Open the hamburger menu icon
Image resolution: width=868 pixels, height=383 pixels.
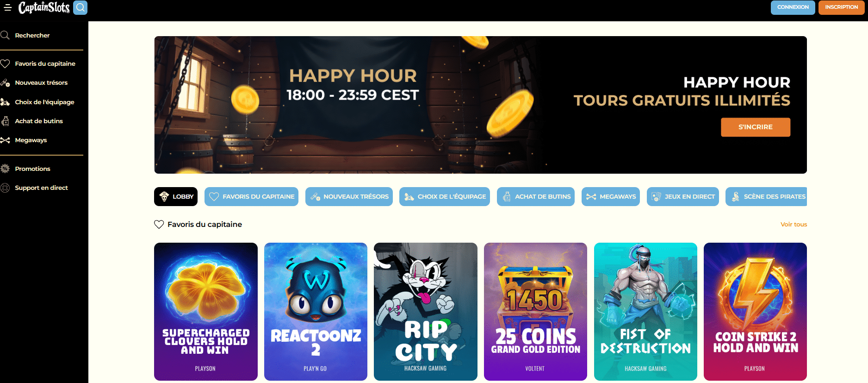(x=7, y=7)
